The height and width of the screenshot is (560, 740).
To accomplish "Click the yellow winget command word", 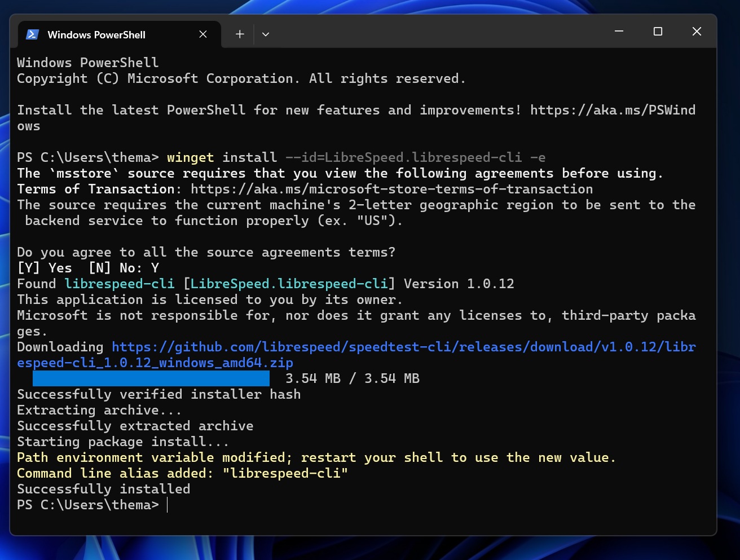I will [190, 157].
